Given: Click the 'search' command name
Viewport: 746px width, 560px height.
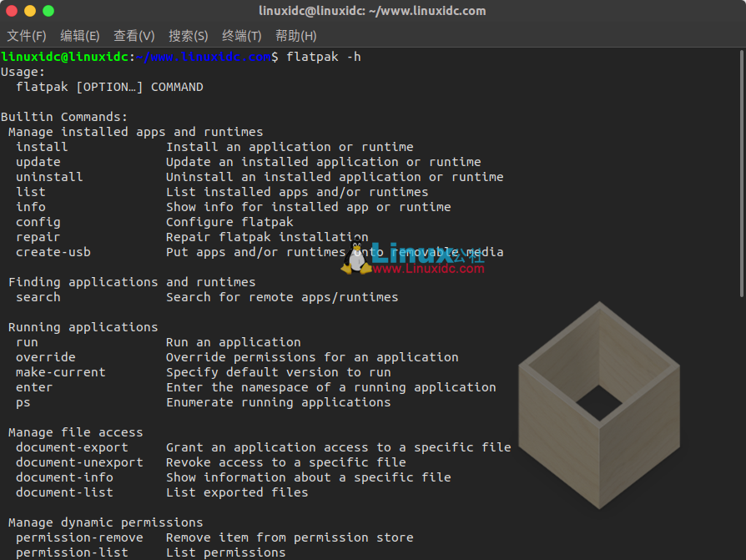Looking at the screenshot, I should point(38,297).
